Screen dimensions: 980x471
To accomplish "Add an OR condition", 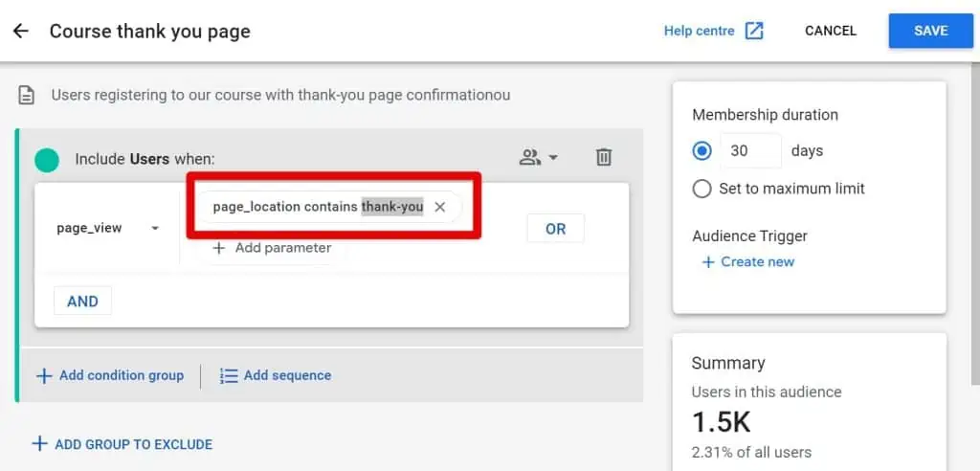I will pyautogui.click(x=555, y=229).
